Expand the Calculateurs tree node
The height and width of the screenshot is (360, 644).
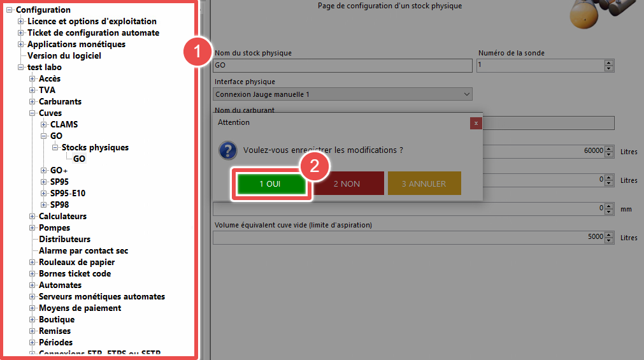pyautogui.click(x=32, y=217)
